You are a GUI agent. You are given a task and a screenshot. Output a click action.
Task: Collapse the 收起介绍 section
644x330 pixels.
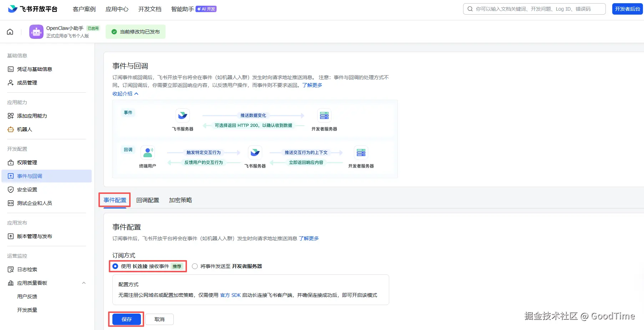pyautogui.click(x=125, y=94)
